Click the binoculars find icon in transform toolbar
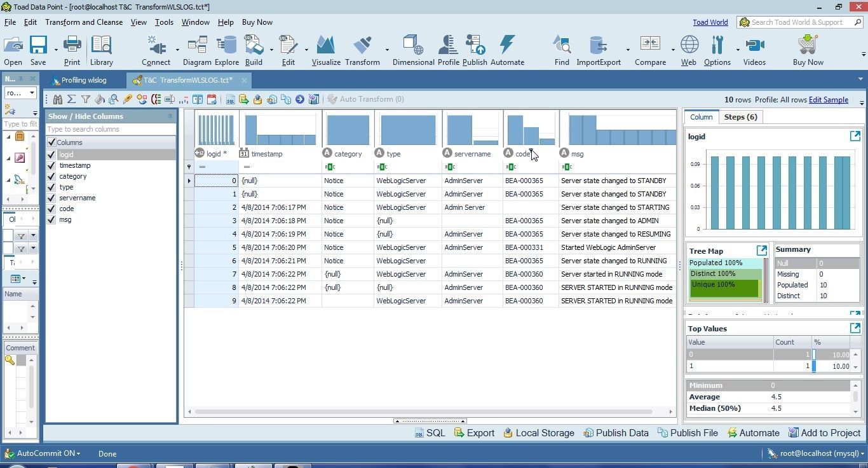 (58, 99)
